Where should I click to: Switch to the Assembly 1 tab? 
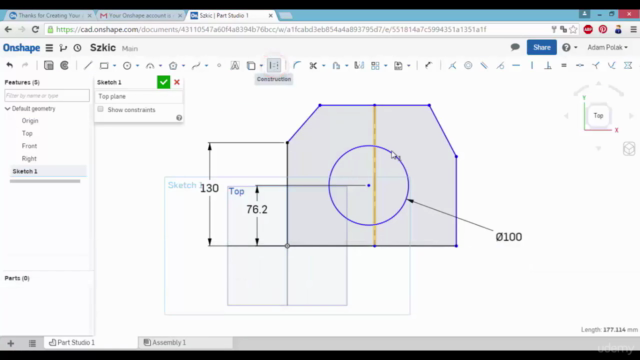click(x=165, y=342)
